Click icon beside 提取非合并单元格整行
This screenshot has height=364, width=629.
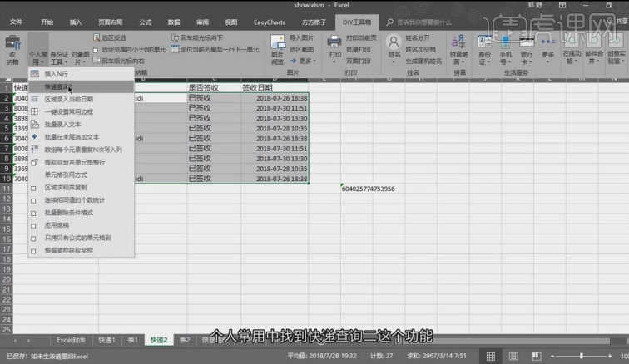(x=34, y=162)
